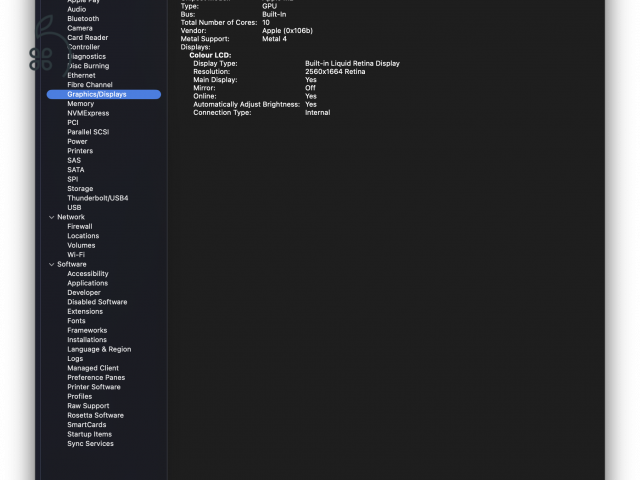Select the Network category label
This screenshot has width=640, height=480.
[x=71, y=217]
